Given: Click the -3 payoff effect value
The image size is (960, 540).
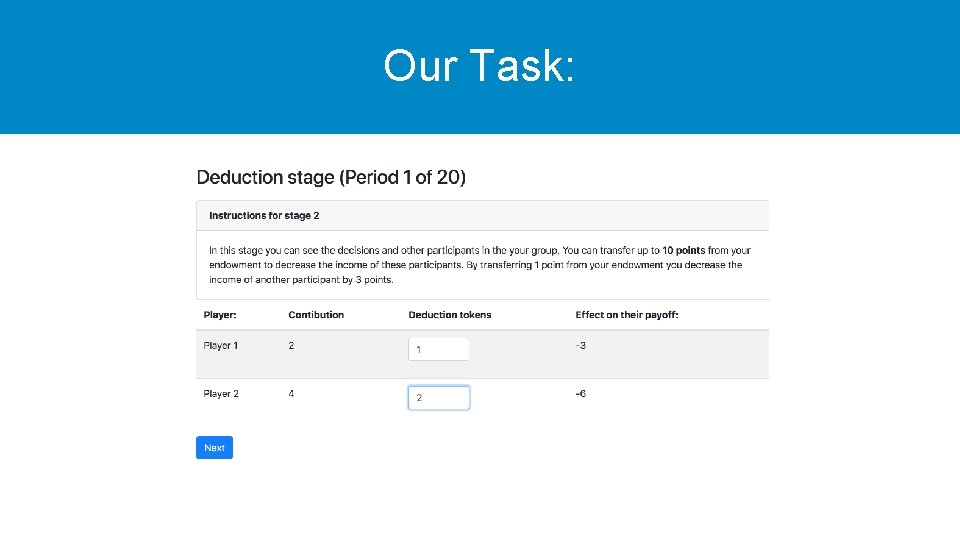Looking at the screenshot, I should 580,346.
